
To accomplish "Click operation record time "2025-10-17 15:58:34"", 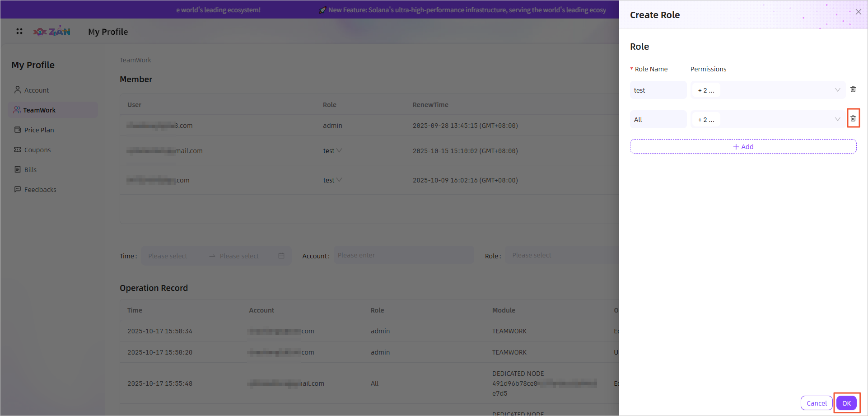I will click(160, 331).
